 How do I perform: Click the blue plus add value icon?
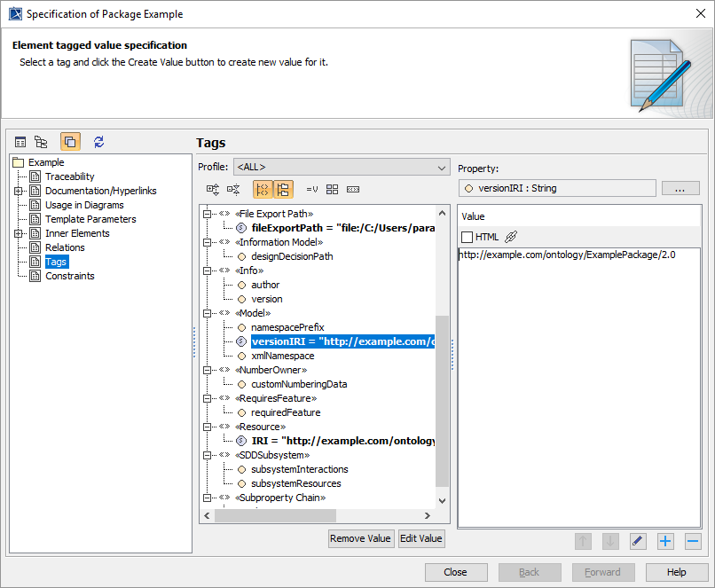tap(665, 541)
